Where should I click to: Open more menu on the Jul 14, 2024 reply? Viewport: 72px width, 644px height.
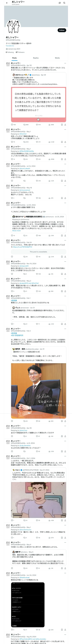[x=65, y=164]
